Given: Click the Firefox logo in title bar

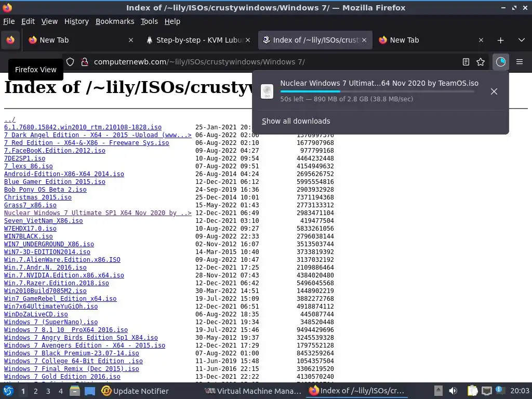Looking at the screenshot, I should coord(7,7).
